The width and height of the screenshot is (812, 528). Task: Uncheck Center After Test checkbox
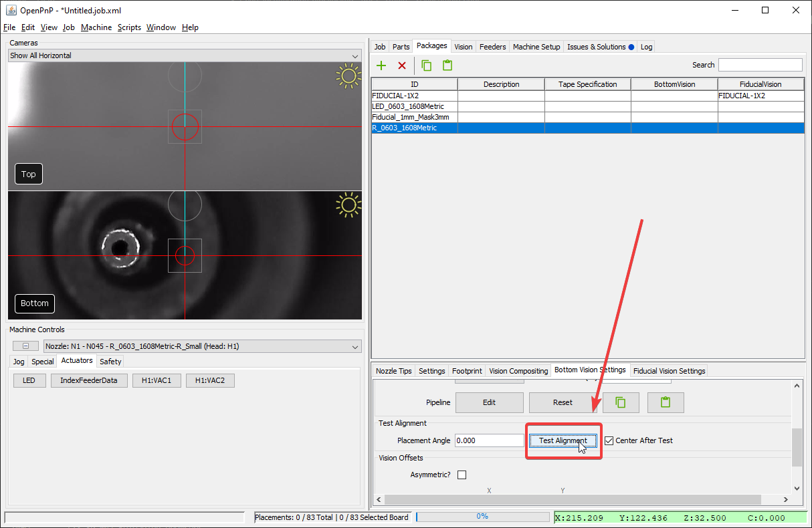609,440
